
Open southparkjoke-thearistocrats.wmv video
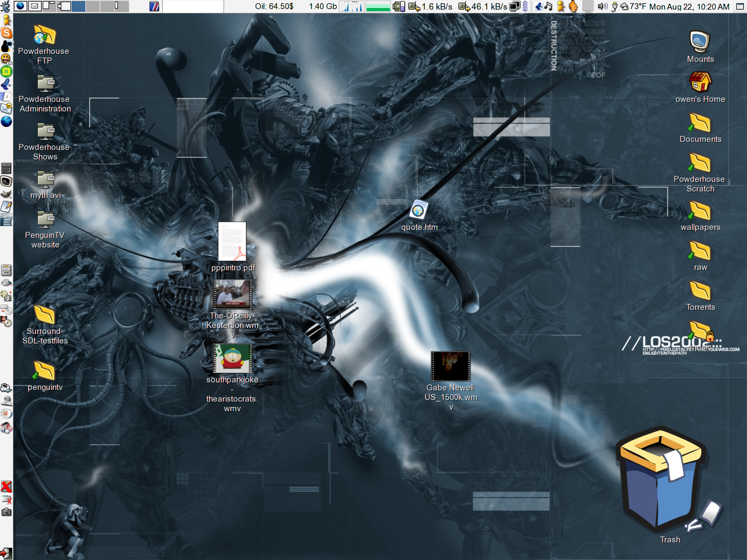[233, 358]
